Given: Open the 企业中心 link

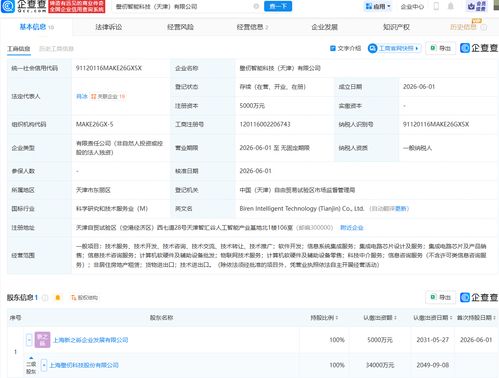Looking at the screenshot, I should pyautogui.click(x=412, y=6).
